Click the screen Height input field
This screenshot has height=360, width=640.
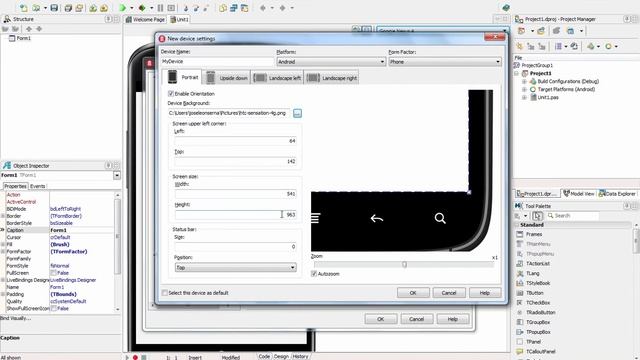coord(236,214)
